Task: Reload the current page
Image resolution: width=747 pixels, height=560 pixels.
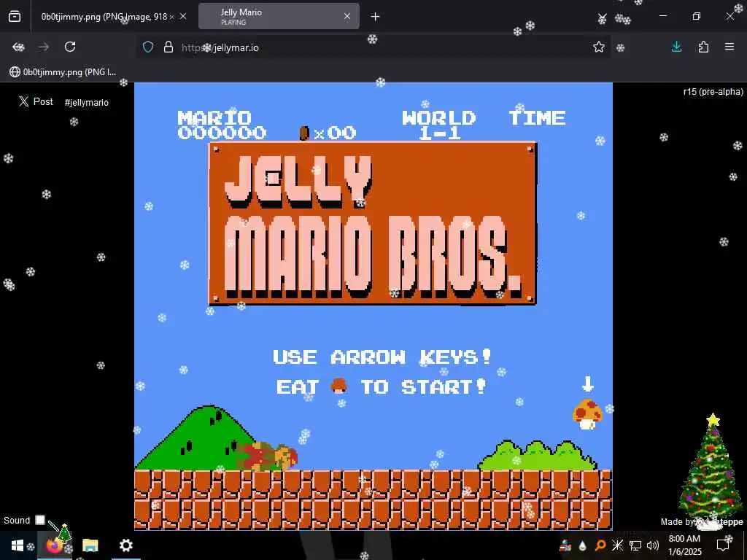Action: [70, 47]
